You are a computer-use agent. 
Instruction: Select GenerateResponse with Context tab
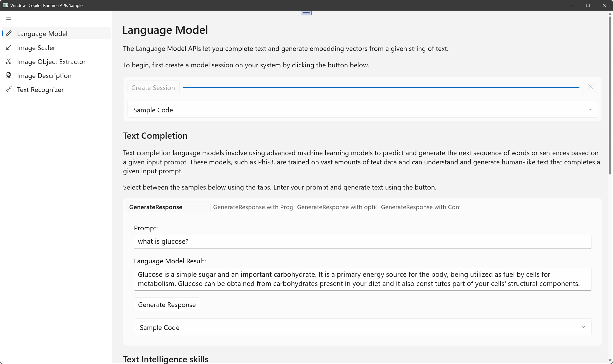[420, 207]
